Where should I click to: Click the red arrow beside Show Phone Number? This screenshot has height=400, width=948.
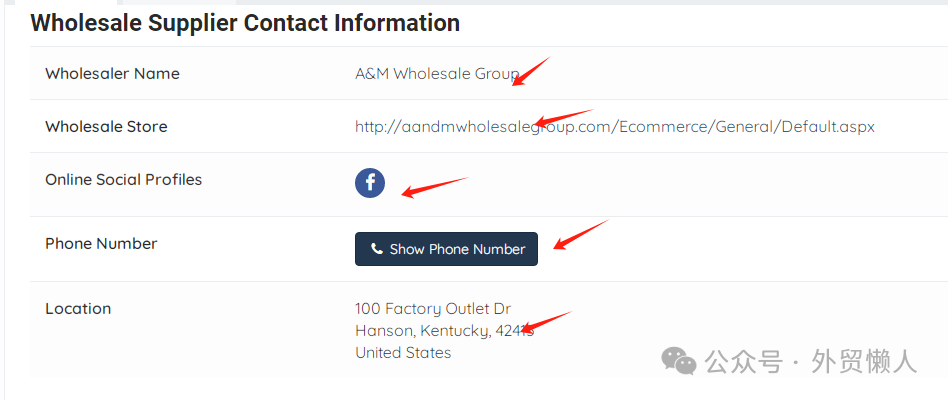tap(580, 235)
